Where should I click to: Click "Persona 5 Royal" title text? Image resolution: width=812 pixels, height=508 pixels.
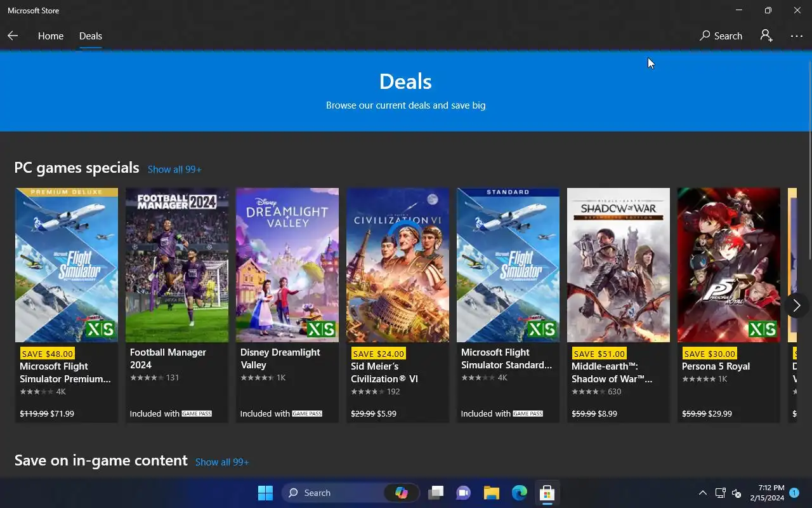tap(716, 366)
